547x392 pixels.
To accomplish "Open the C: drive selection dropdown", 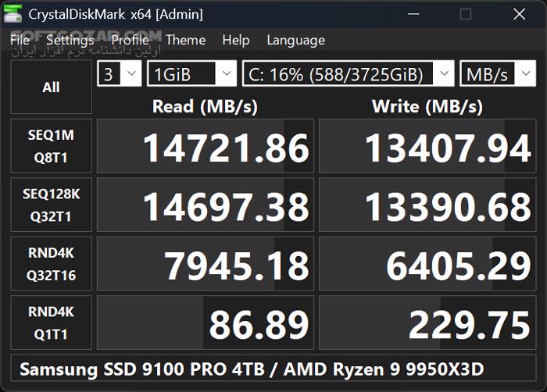I will [x=348, y=74].
